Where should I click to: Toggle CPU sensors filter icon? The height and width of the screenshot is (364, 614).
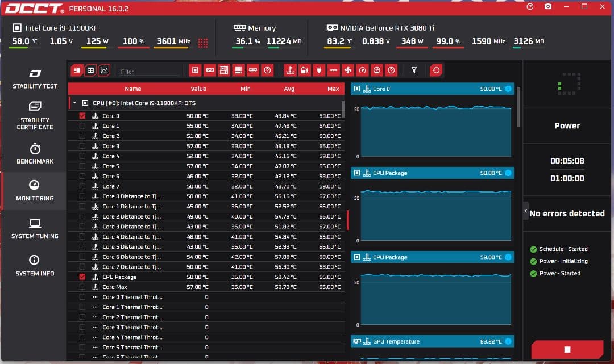(x=195, y=70)
